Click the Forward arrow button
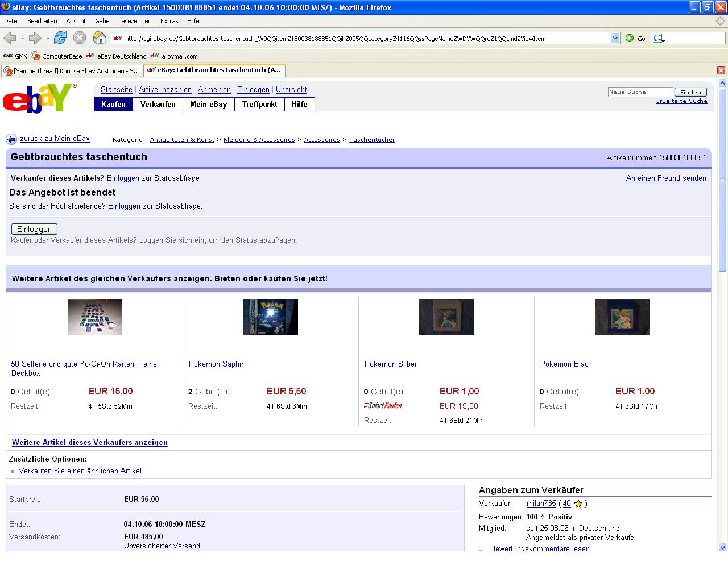The width and height of the screenshot is (728, 582). pos(35,38)
